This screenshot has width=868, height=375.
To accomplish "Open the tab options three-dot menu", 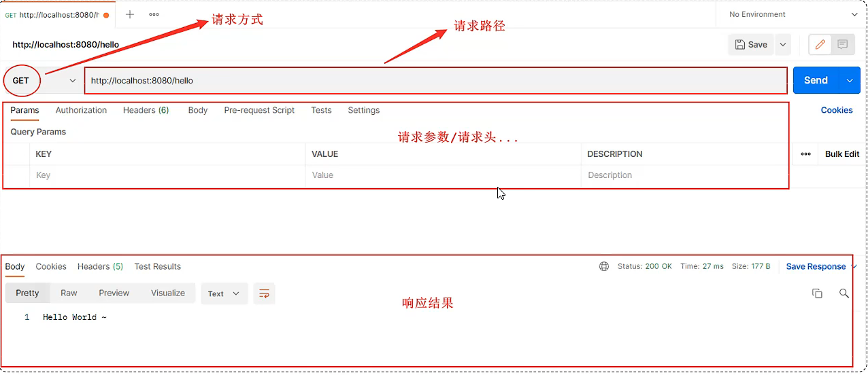I will click(x=154, y=14).
